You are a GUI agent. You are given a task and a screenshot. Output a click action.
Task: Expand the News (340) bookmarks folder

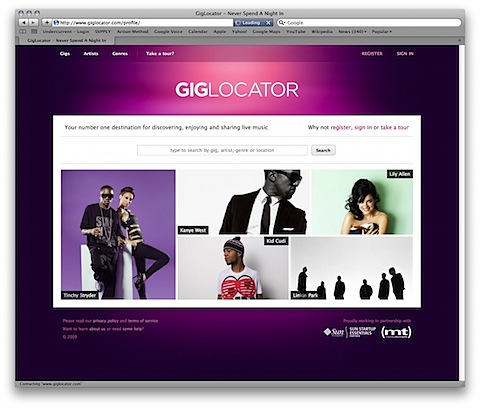coord(352,32)
